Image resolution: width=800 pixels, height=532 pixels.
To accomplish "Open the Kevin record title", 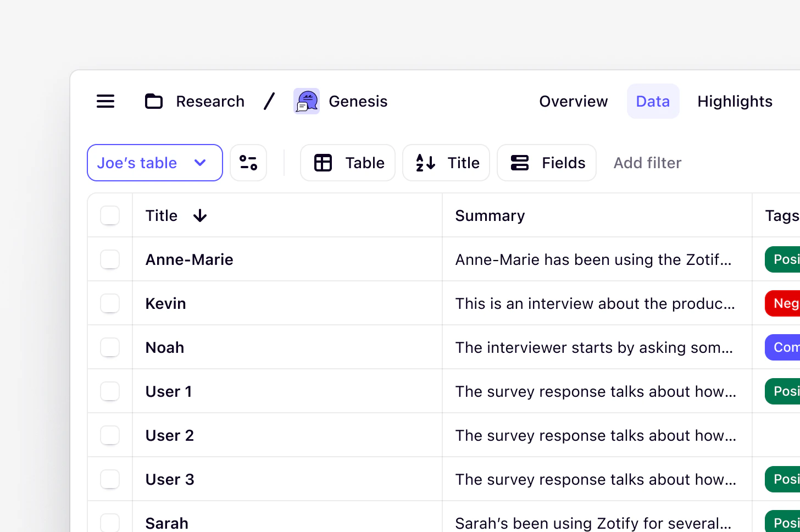I will 165,303.
